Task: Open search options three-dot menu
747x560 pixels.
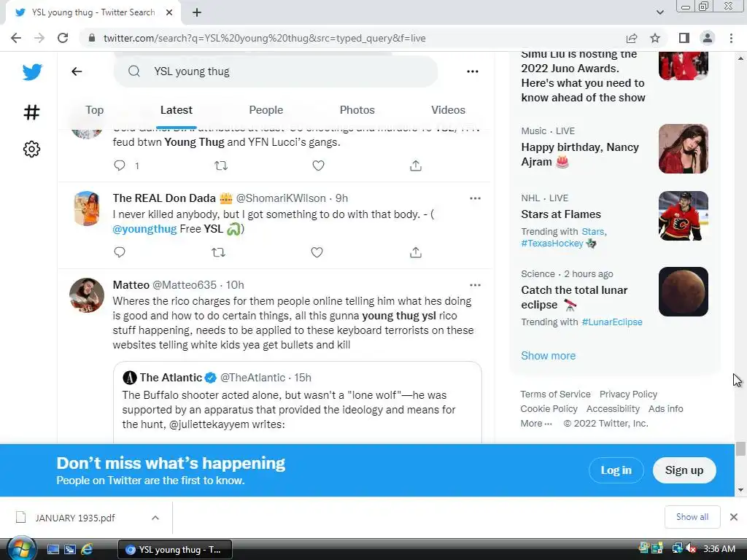Action: [x=473, y=71]
